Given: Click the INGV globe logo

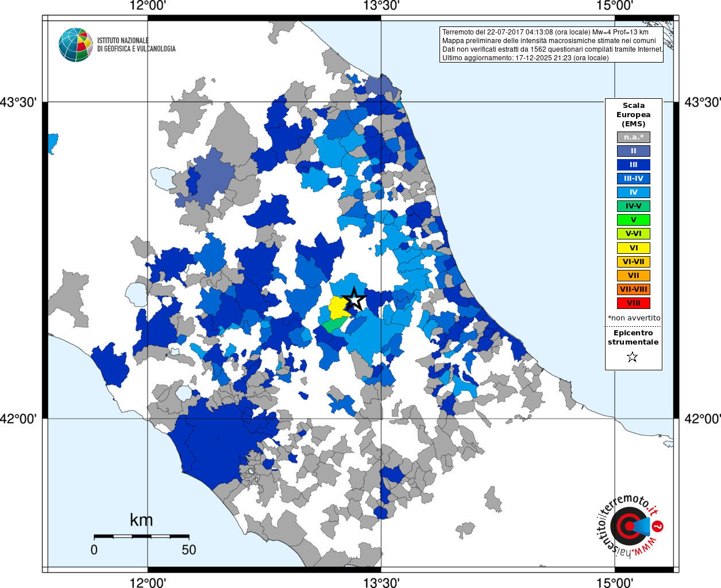Looking at the screenshot, I should point(76,45).
